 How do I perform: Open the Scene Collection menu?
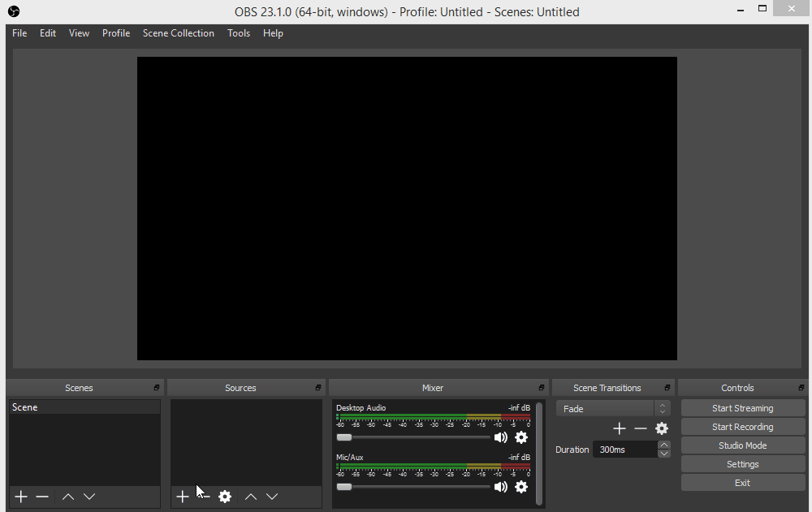(x=178, y=33)
